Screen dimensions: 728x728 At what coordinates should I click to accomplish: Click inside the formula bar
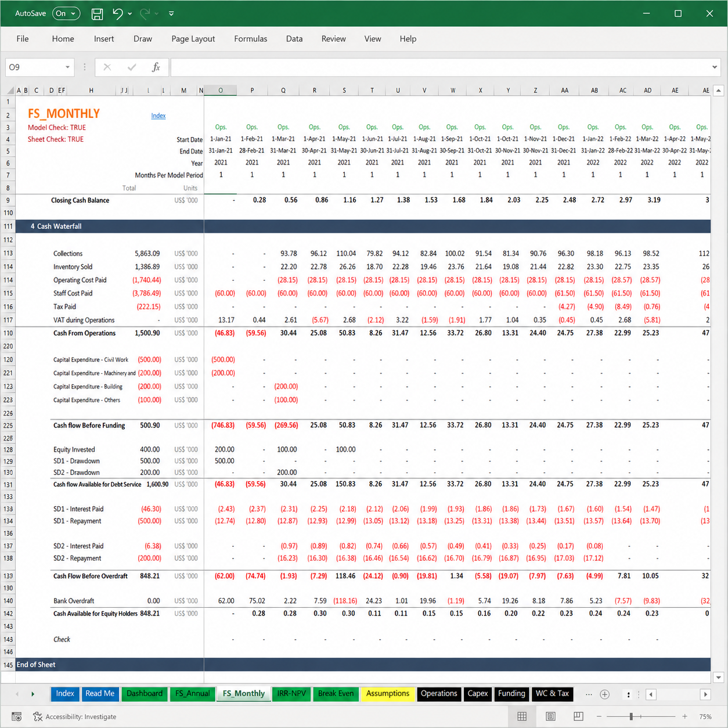[x=439, y=67]
